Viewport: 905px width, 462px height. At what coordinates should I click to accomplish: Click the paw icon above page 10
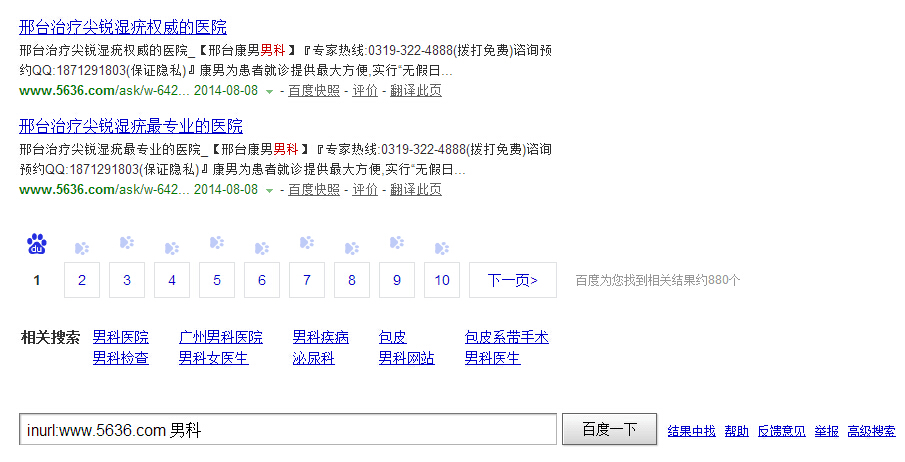pos(442,247)
